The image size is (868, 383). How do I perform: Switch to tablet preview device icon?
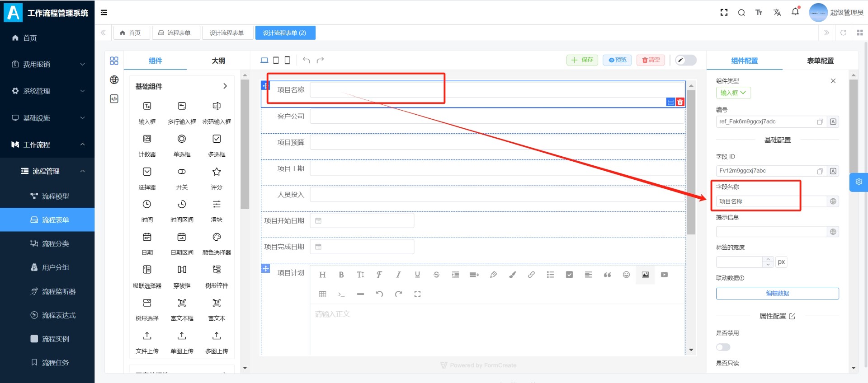tap(276, 60)
